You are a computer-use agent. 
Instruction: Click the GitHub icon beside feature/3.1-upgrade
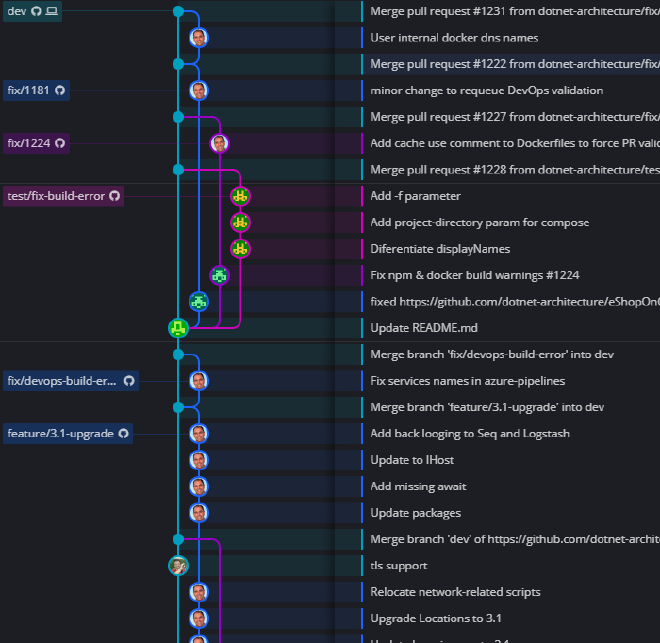124,433
